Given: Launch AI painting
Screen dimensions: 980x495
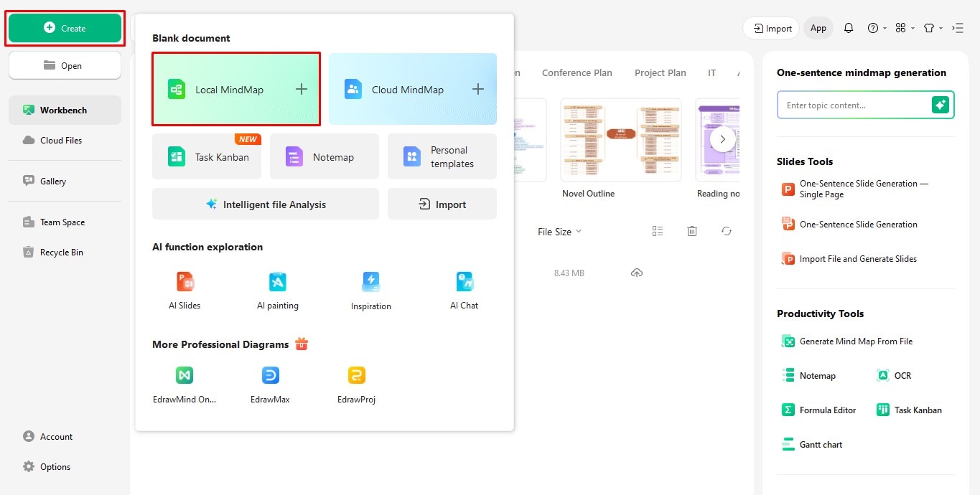Looking at the screenshot, I should click(x=278, y=291).
